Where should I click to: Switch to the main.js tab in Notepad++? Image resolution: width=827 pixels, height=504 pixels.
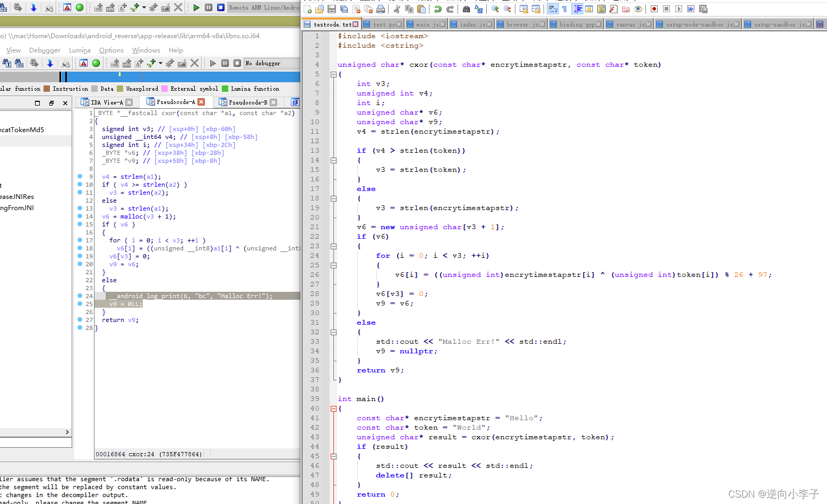427,24
